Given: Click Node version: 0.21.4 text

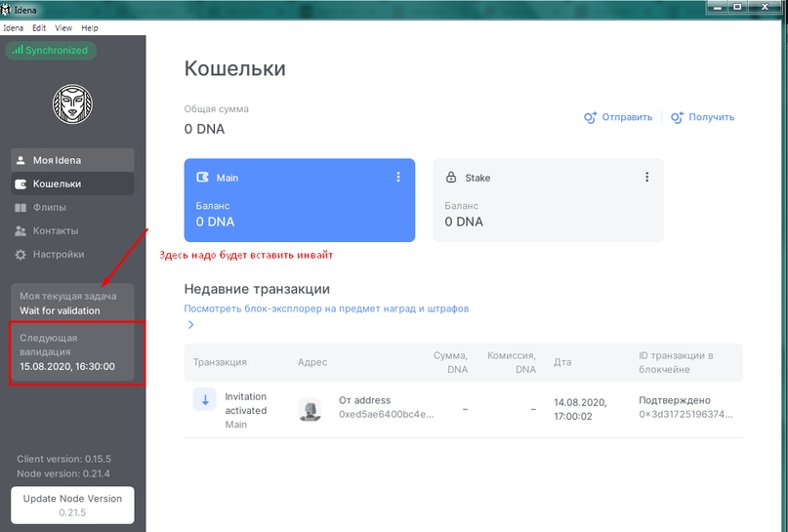Looking at the screenshot, I should coord(63,473).
